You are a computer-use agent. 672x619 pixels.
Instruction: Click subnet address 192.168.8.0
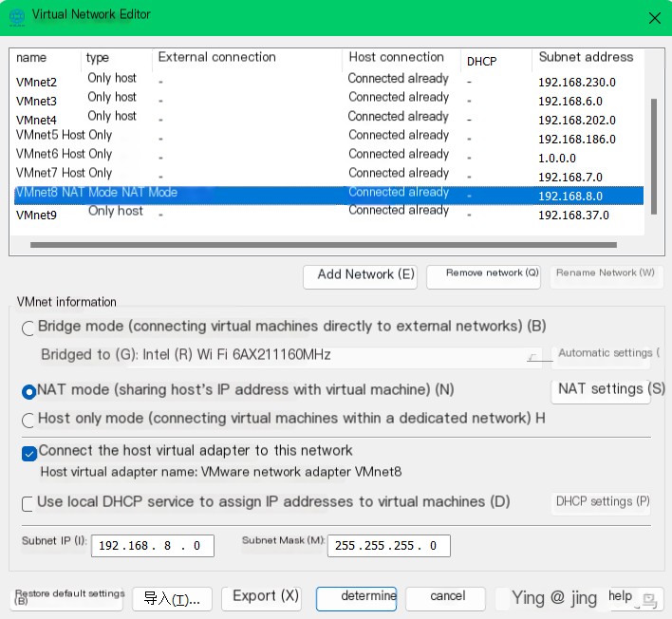tap(570, 196)
